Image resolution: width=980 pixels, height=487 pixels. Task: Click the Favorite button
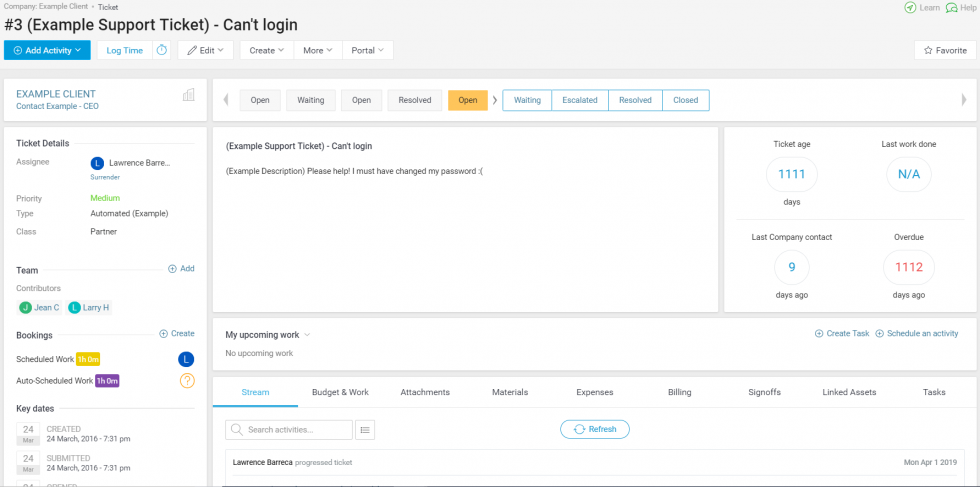[944, 50]
